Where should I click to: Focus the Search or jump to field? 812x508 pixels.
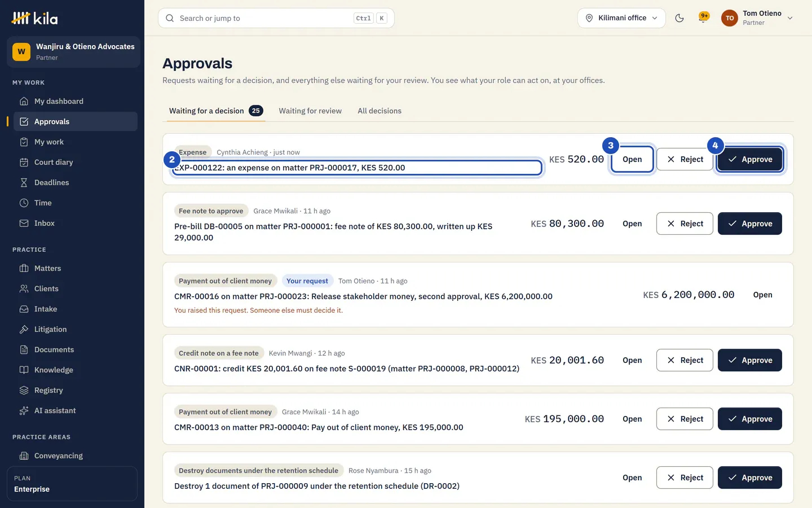point(276,18)
